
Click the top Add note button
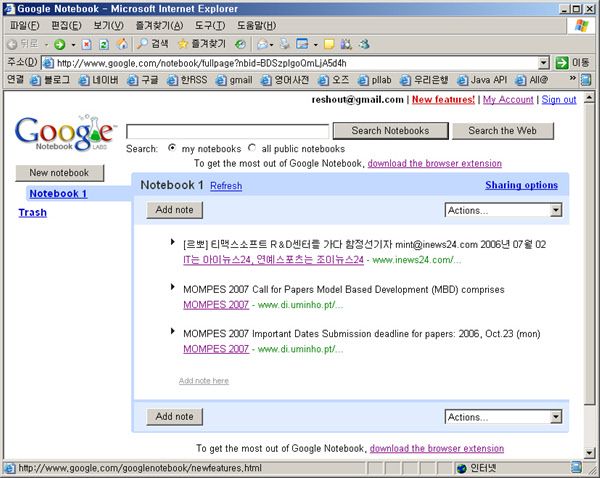(x=174, y=210)
